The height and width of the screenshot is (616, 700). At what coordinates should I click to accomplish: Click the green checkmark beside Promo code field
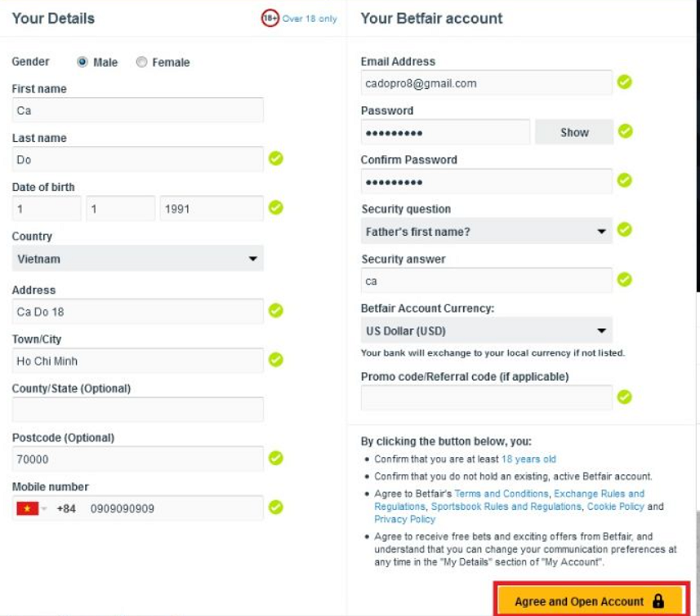[624, 397]
